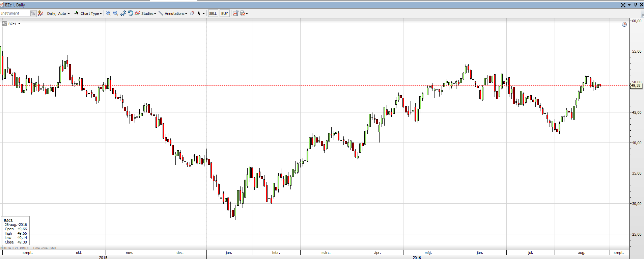
Task: Click the add instrument star-chart icon
Action: click(40, 13)
